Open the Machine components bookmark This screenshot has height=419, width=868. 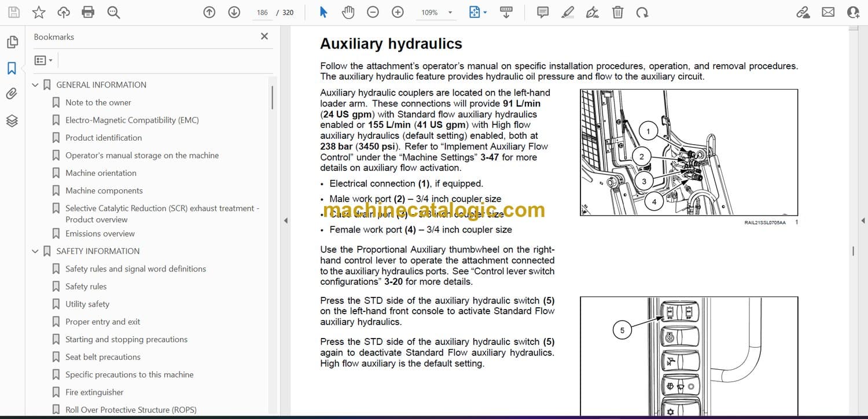pyautogui.click(x=104, y=190)
